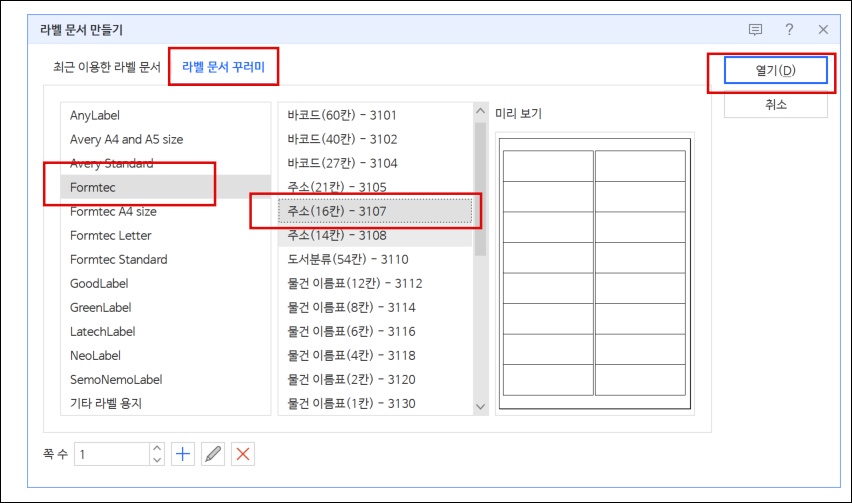Select Formtec Letter vendor

(166, 235)
